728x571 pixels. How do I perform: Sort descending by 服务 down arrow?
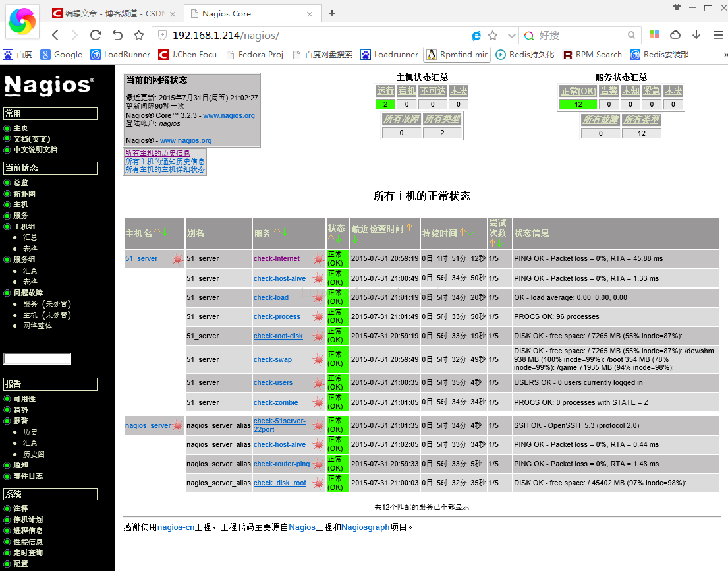point(284,232)
